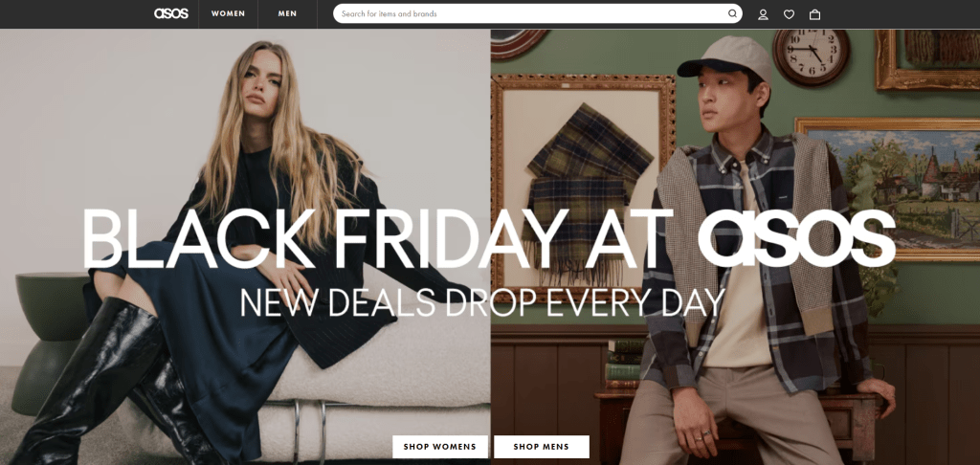This screenshot has width=980, height=465.
Task: Click the SHOP MENS button
Action: [x=542, y=447]
